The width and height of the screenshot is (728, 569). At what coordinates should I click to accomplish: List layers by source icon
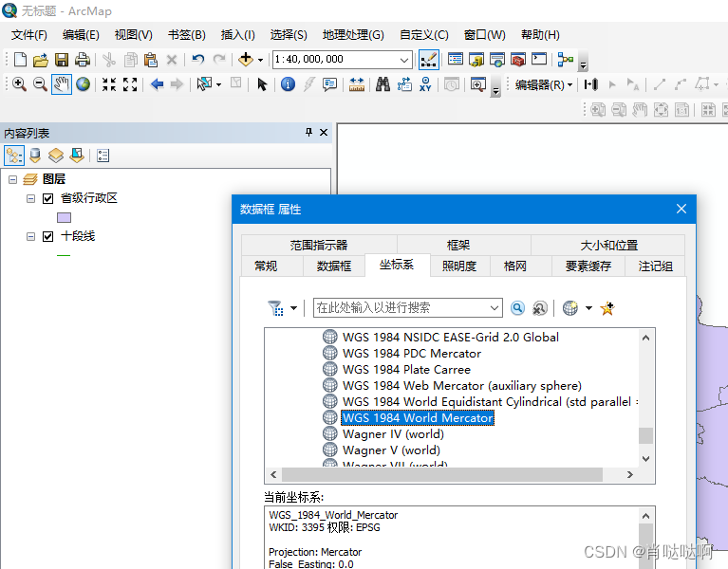coord(35,156)
